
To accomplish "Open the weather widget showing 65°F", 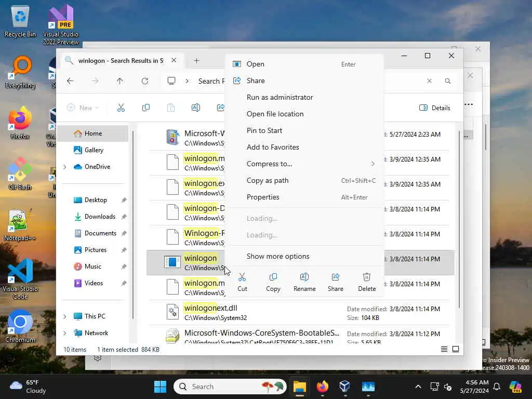I will tap(28, 387).
